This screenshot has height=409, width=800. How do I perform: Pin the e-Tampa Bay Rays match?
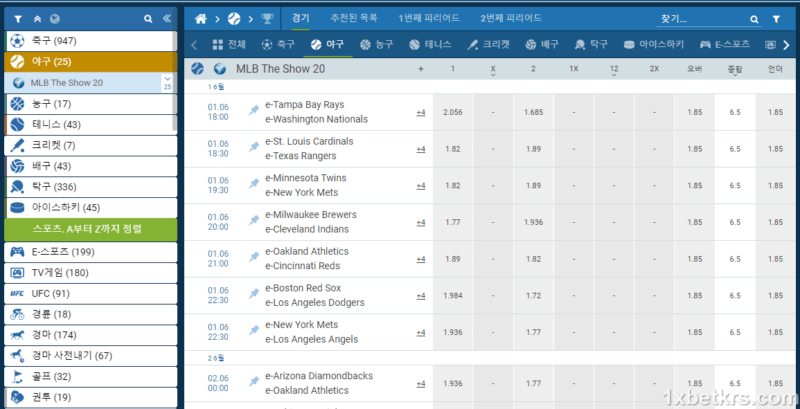pyautogui.click(x=254, y=110)
